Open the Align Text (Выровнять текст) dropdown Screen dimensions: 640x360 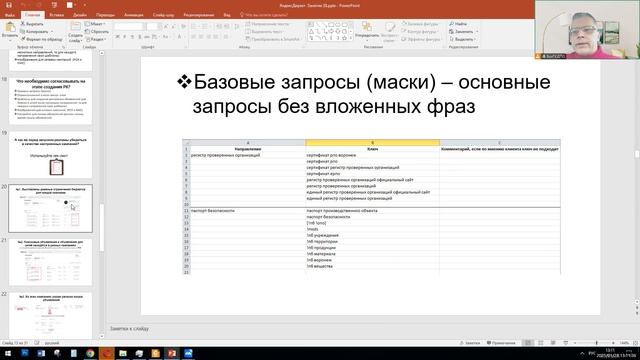point(264,31)
